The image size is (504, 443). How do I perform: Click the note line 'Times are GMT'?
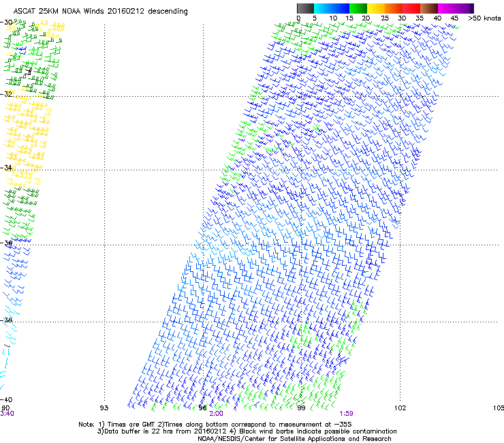130,425
